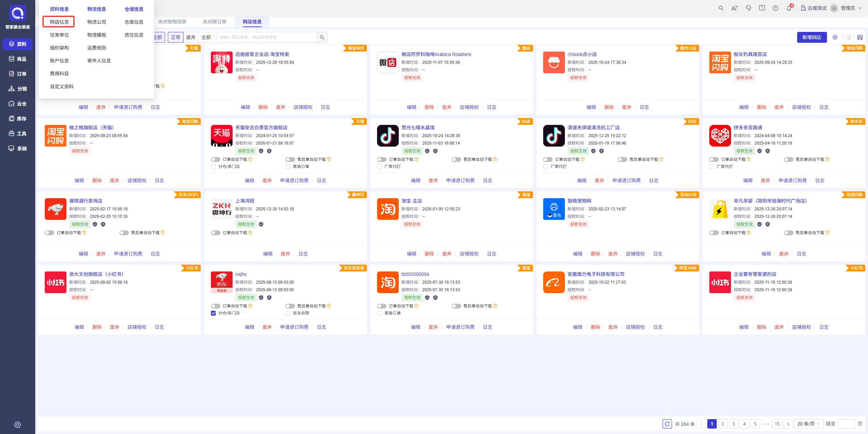Open the customer service headset icon
Viewport: 868px width, 434px height.
748,8
